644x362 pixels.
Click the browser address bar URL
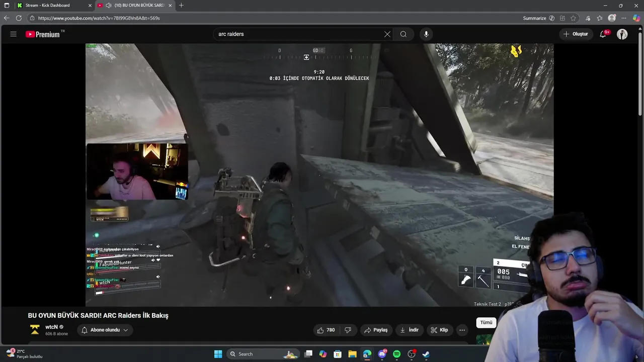99,18
